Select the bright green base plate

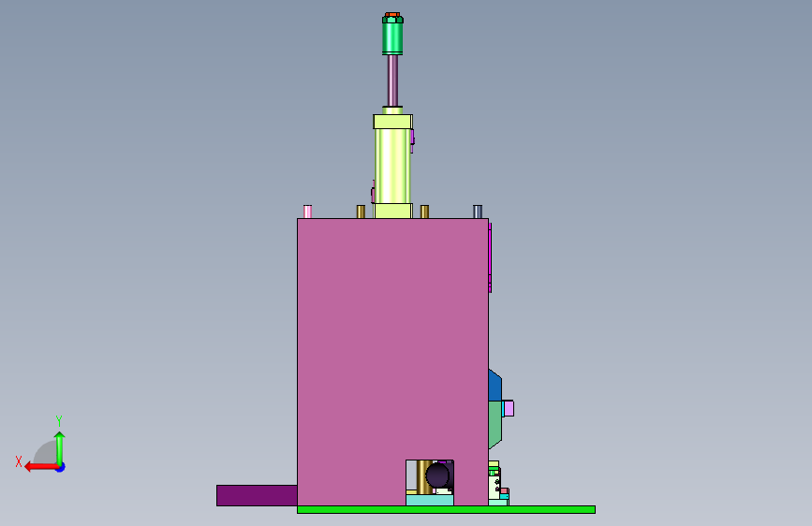[x=446, y=510]
